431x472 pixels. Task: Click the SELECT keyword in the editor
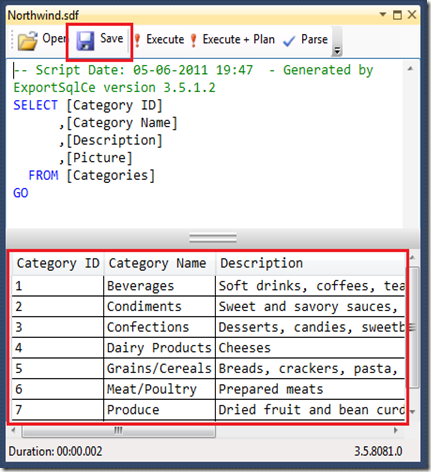coord(36,105)
